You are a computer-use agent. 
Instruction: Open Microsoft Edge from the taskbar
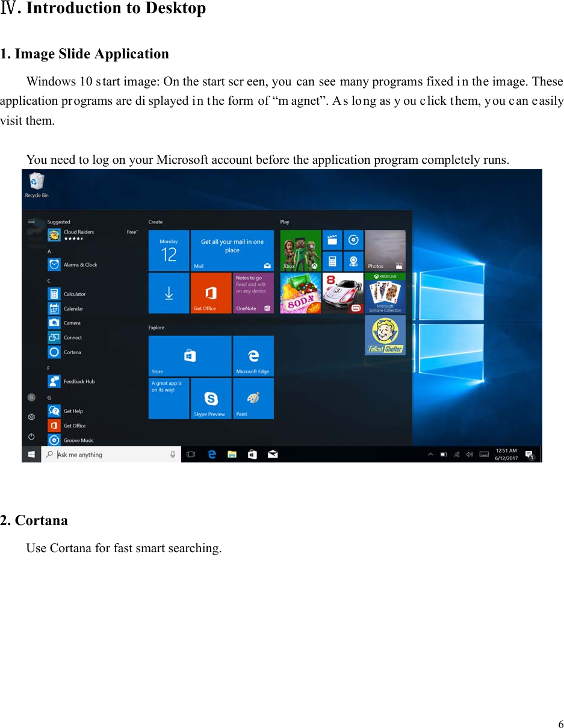pos(212,454)
